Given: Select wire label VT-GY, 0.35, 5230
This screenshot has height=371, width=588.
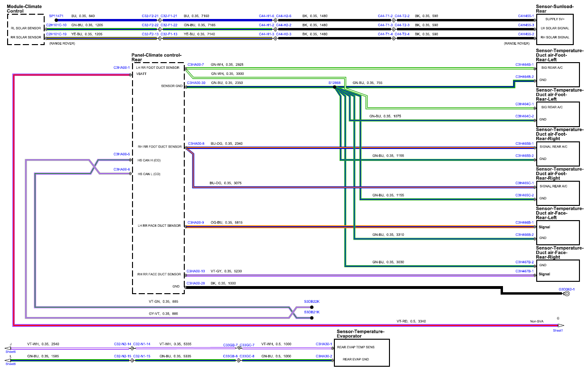Looking at the screenshot, I should point(227,271).
